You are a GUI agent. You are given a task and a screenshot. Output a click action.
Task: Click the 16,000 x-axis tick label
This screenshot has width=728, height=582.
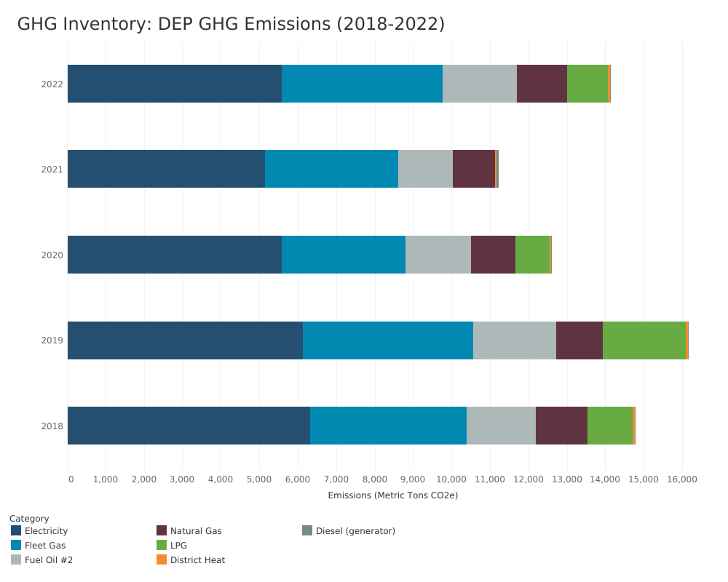point(682,479)
